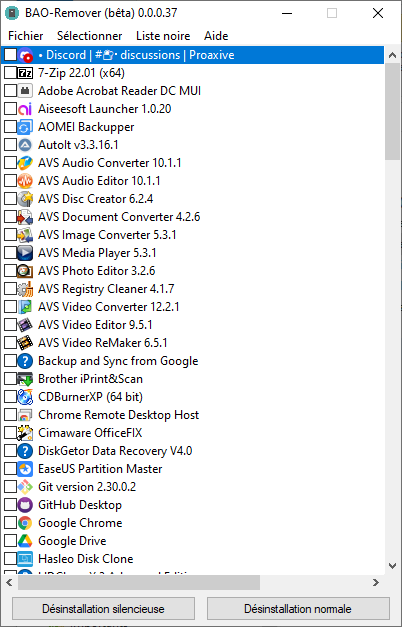Click the Backup and Sync question-mark icon

(25, 361)
